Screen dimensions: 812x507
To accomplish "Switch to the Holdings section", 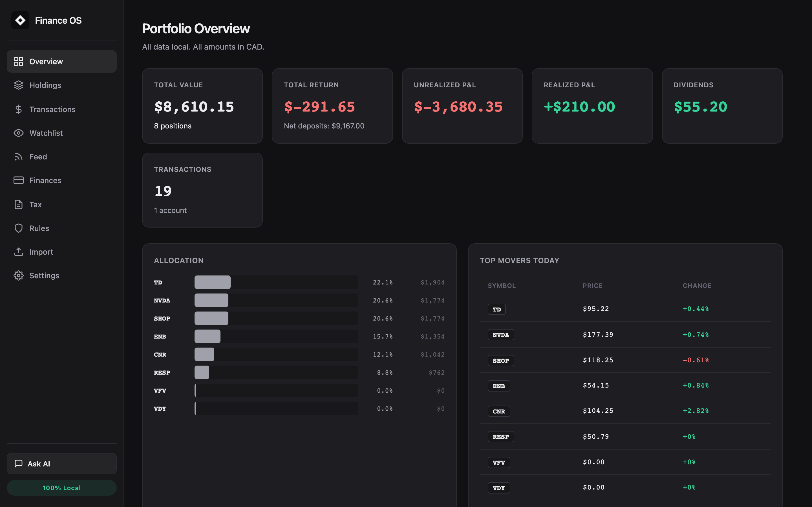I will click(x=45, y=85).
